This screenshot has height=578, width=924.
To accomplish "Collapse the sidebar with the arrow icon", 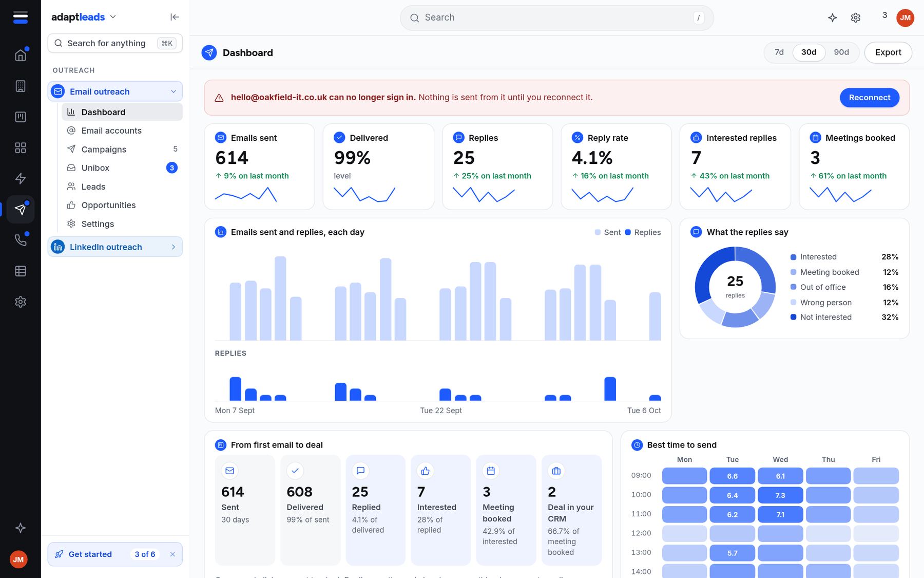I will coord(175,17).
